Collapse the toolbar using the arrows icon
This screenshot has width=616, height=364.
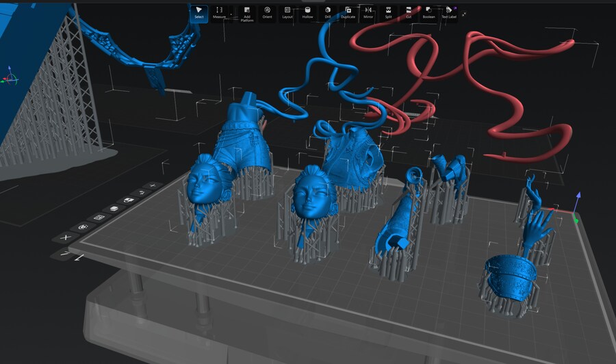[x=465, y=14]
